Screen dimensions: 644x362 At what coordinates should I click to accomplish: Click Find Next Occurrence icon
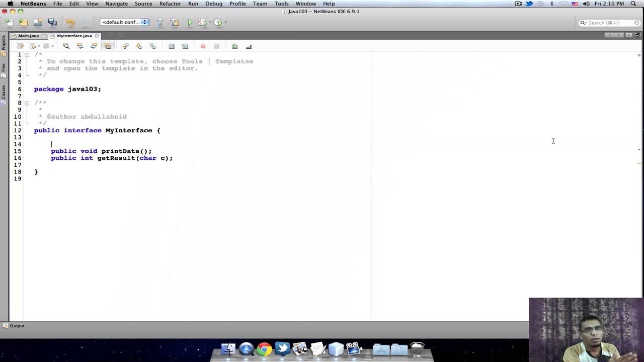94,46
